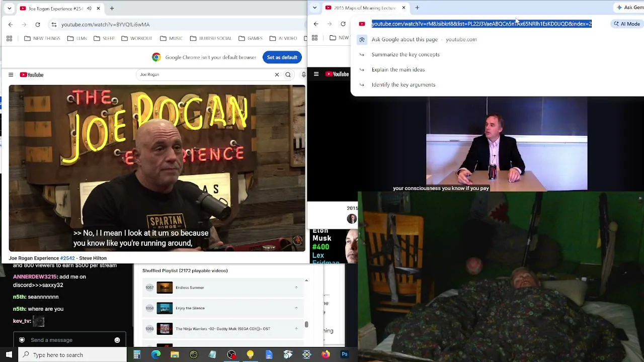Viewport: 644px width, 362px height.
Task: Open the apps grid in left bookmarks bar
Action: coord(9,38)
